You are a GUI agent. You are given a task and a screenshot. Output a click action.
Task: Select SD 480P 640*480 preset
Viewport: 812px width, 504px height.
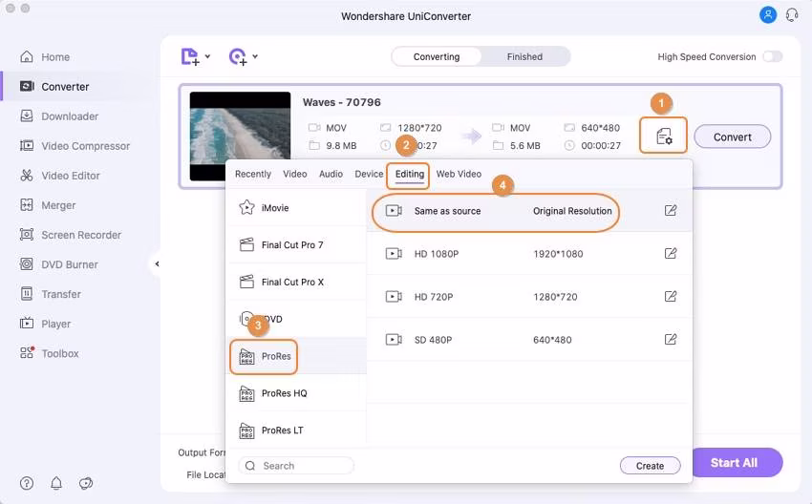(x=529, y=340)
